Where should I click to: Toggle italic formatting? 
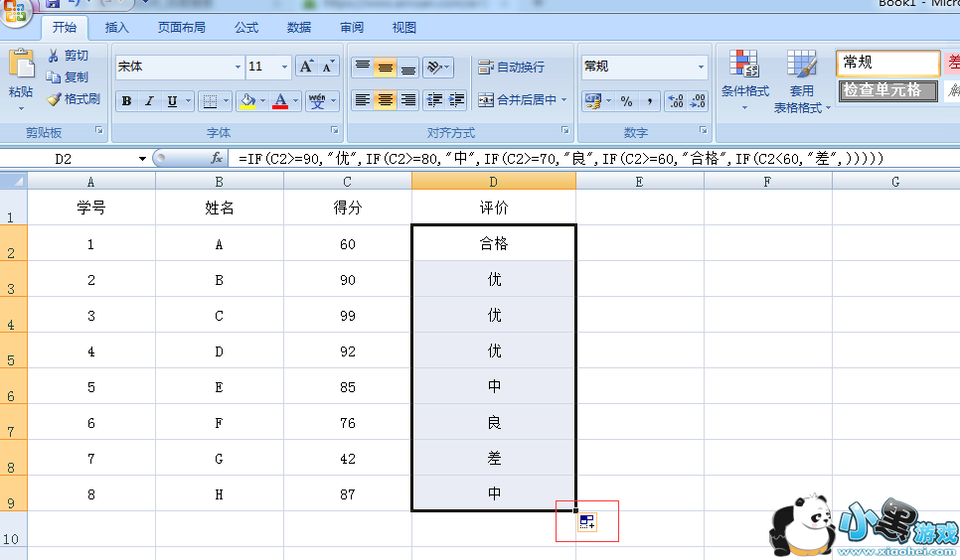click(x=149, y=101)
